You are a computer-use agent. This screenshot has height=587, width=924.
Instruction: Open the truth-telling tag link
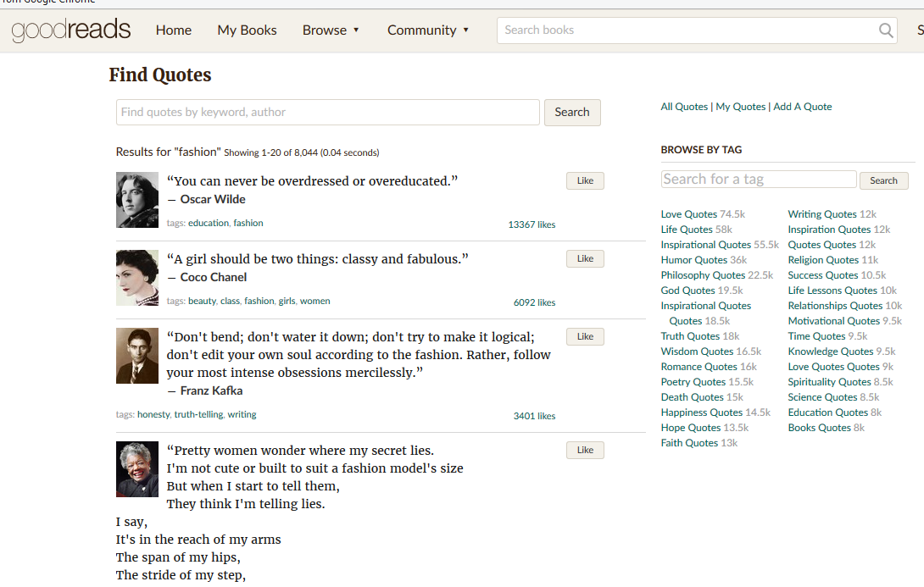click(x=198, y=414)
